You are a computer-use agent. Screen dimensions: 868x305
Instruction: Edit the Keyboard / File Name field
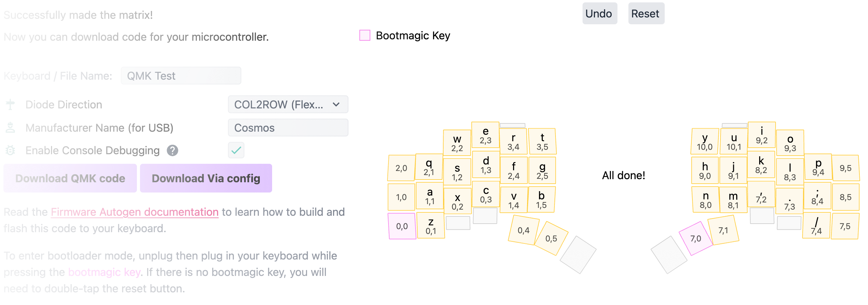[x=181, y=76]
